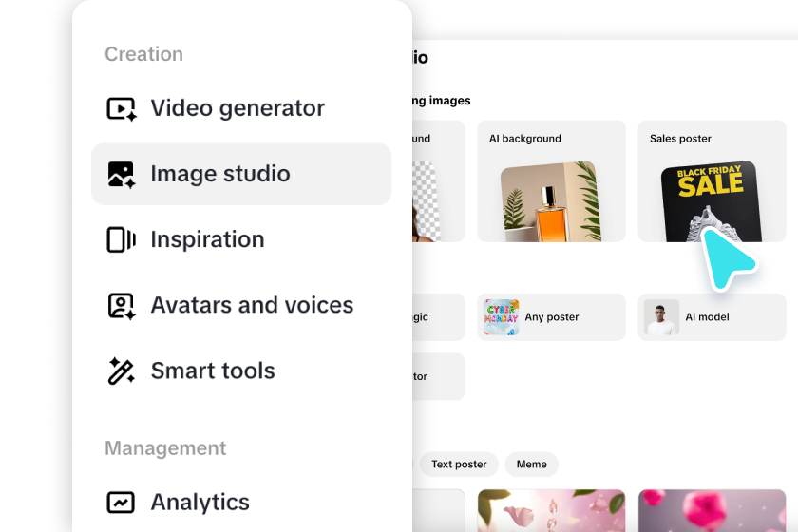Open the AI background card

551,181
